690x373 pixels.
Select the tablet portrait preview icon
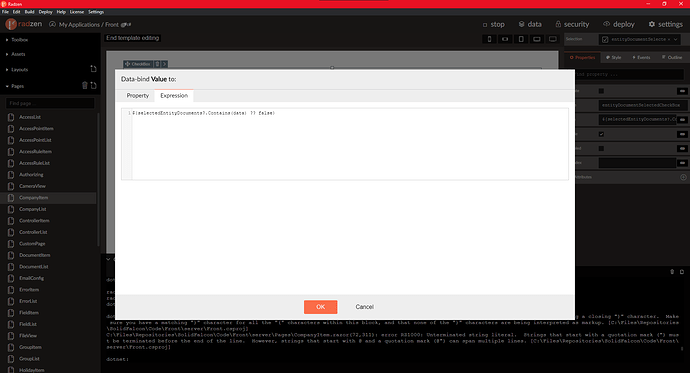(x=521, y=39)
